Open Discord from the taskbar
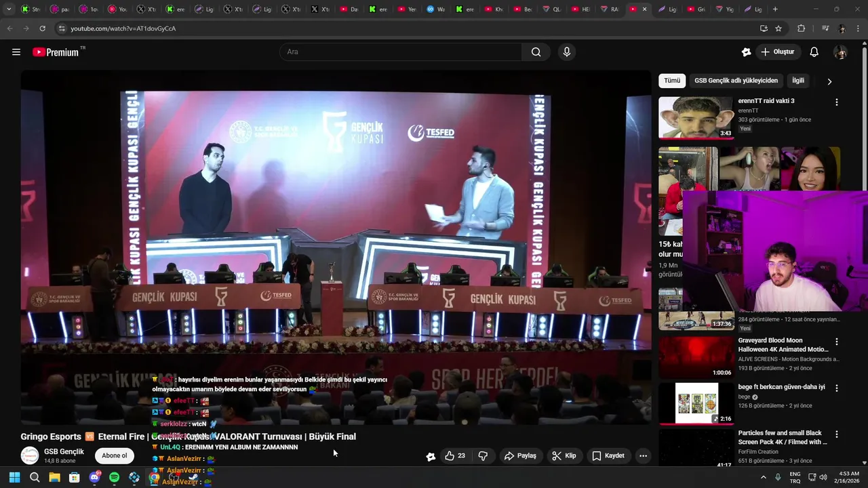Screen dimensions: 868x488 [94, 478]
